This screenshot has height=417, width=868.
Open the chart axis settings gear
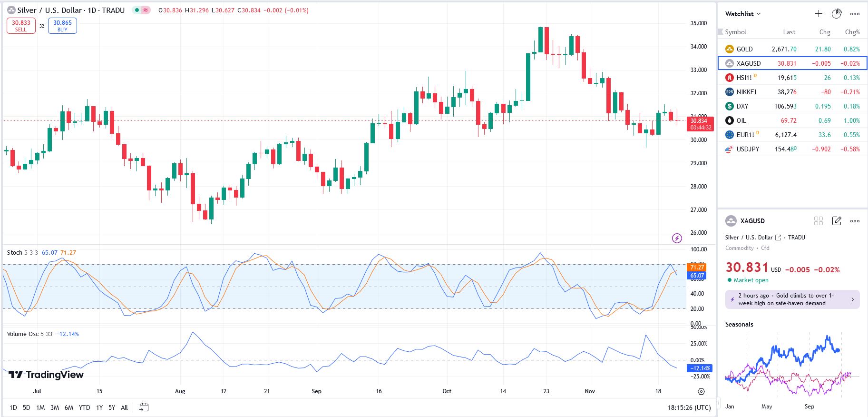point(701,391)
